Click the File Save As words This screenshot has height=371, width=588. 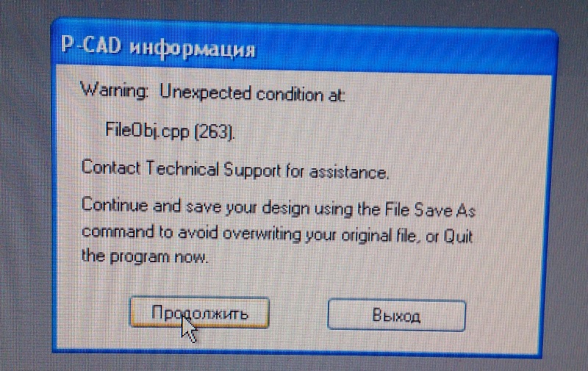click(x=430, y=210)
